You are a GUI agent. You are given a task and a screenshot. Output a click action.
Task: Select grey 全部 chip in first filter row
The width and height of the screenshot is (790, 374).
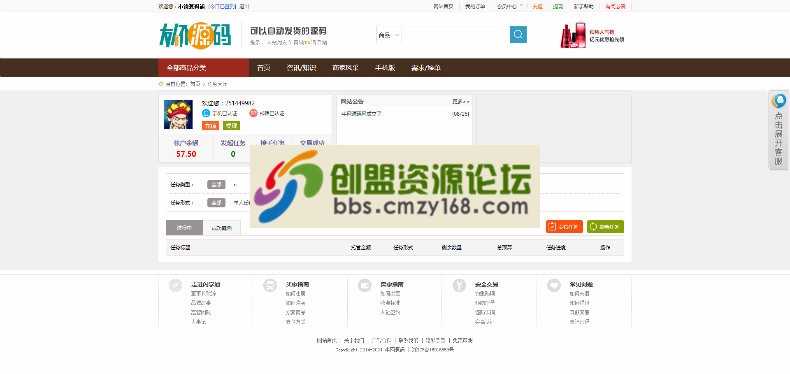coord(216,184)
